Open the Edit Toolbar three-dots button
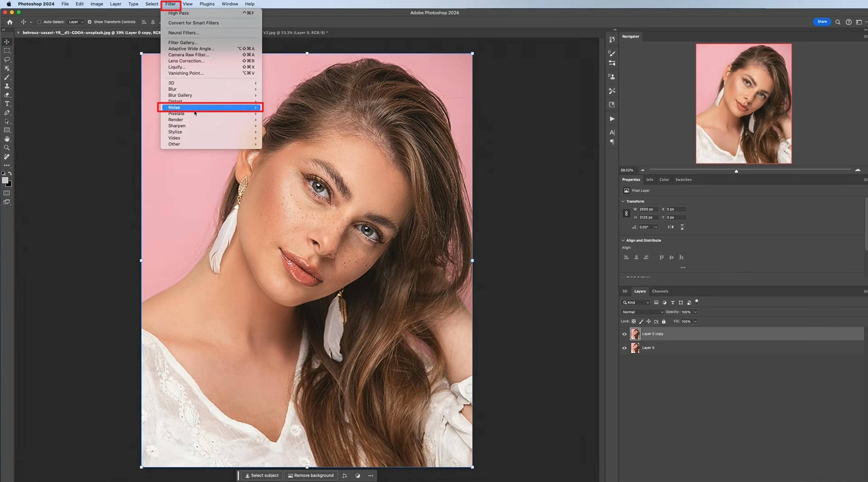Image resolution: width=868 pixels, height=482 pixels. [7, 165]
